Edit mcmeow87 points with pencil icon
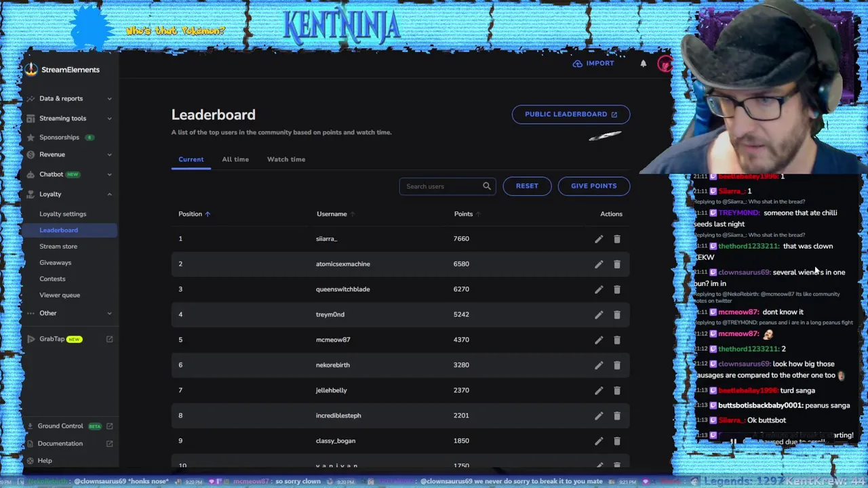The image size is (868, 488). [599, 340]
